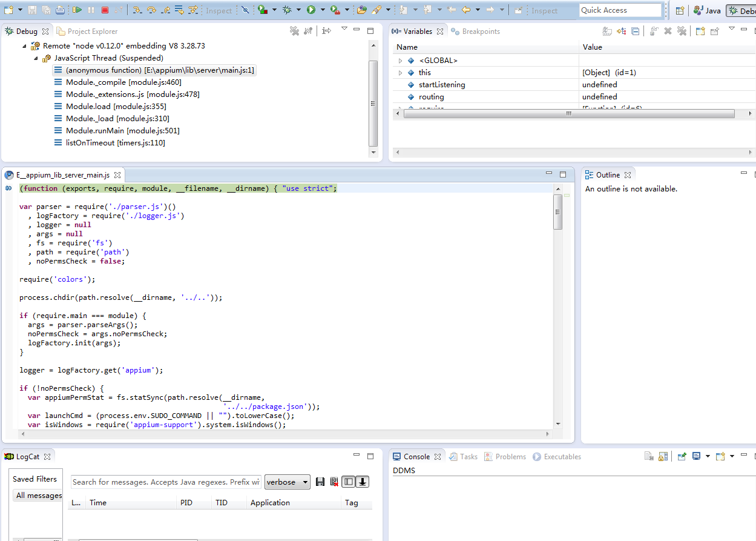This screenshot has width=756, height=541.
Task: Switch to the Java perspective
Action: [707, 10]
